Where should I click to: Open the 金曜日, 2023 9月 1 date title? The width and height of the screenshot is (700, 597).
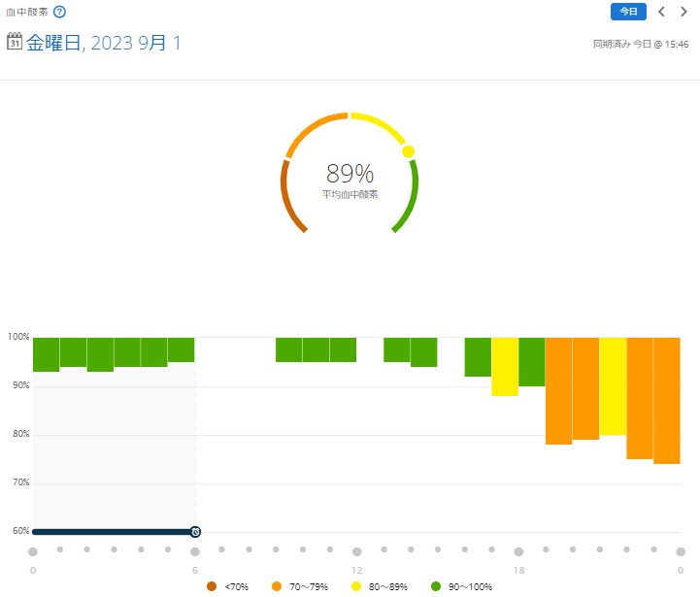[104, 44]
